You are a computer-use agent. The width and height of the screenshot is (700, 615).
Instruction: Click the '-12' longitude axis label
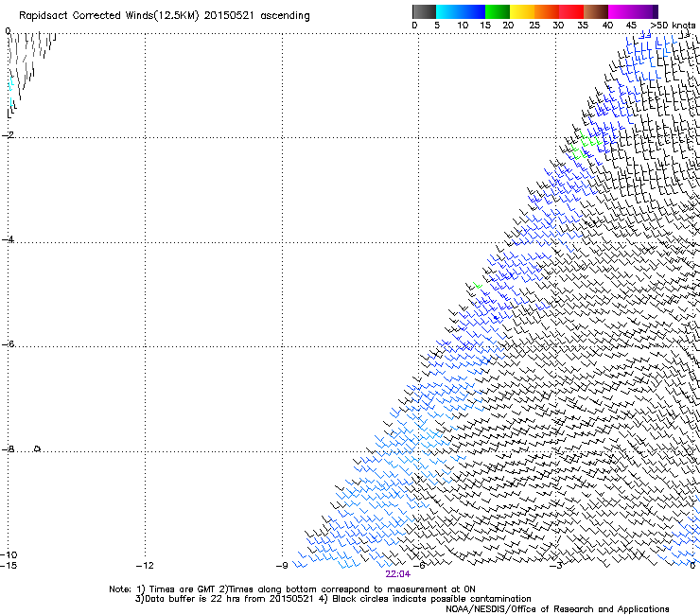pos(145,566)
